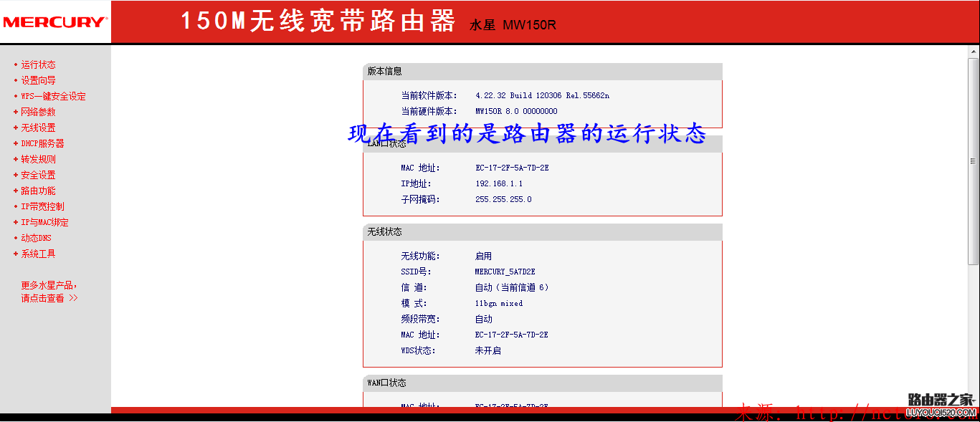Open the 设置向导 menu item
Screen dimensions: 980x422
(38, 80)
